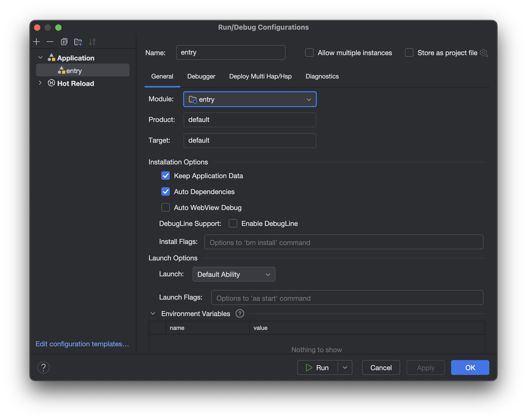The height and width of the screenshot is (420, 527).
Task: Click the add new configuration plus icon
Action: pyautogui.click(x=36, y=42)
